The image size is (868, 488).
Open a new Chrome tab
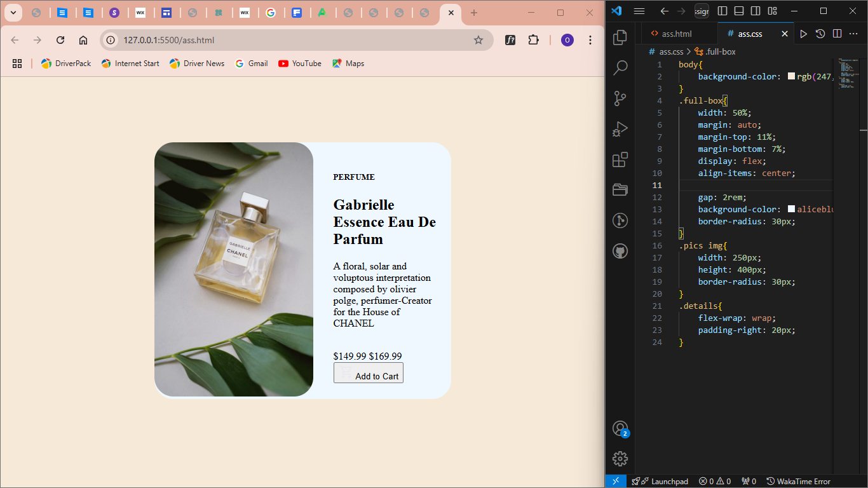point(473,13)
